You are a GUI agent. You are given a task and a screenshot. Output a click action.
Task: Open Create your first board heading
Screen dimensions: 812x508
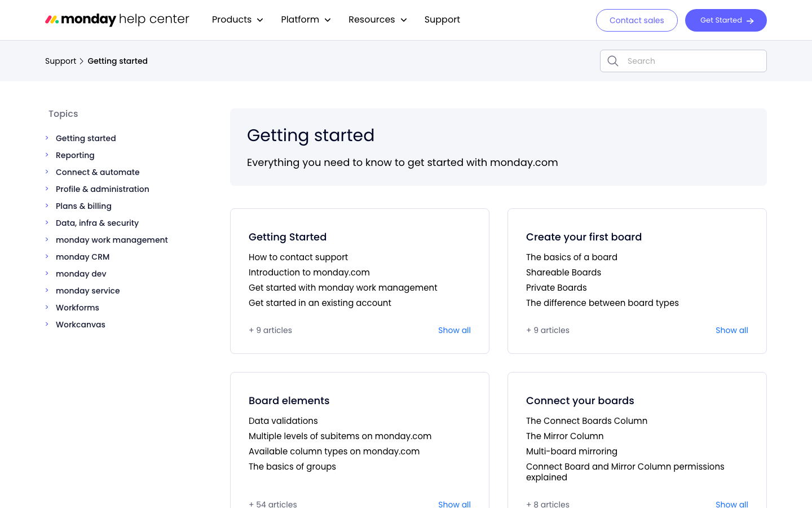(x=584, y=237)
